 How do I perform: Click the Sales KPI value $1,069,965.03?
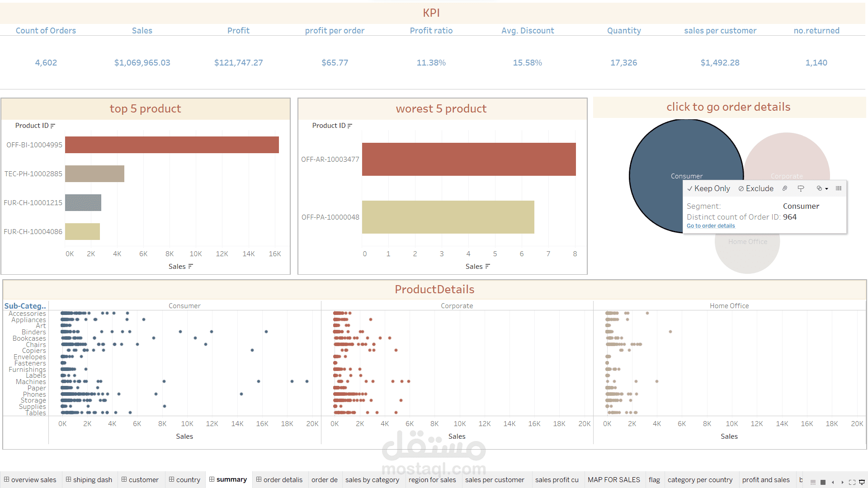pos(142,63)
